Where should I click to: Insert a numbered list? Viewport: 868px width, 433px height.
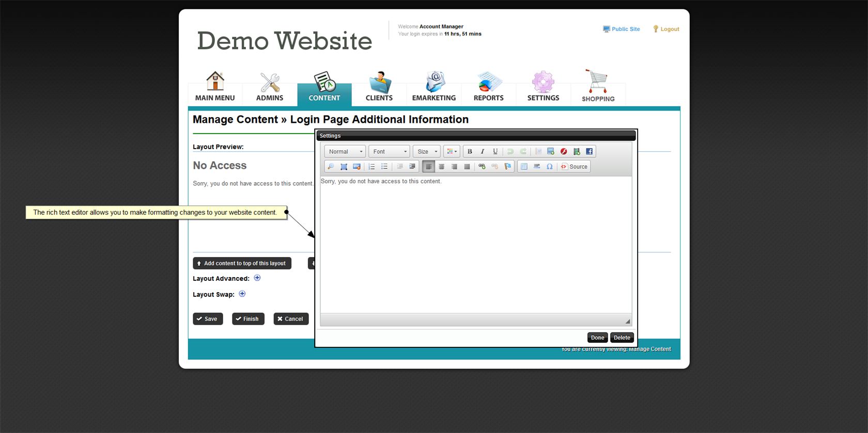(x=371, y=167)
